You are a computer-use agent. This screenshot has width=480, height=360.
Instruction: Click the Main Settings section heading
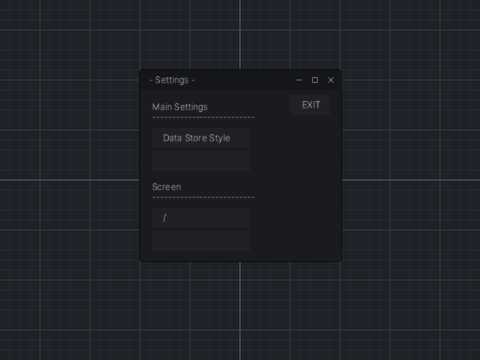point(180,107)
